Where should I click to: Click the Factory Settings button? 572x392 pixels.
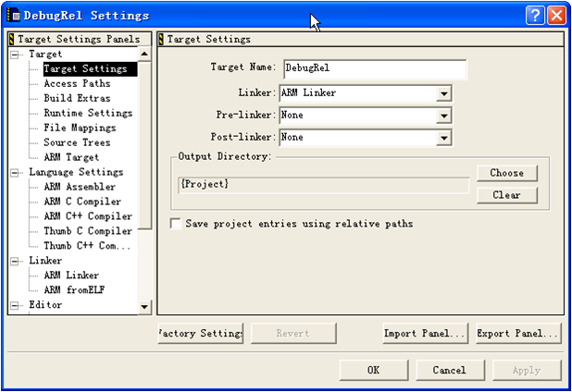tap(201, 333)
